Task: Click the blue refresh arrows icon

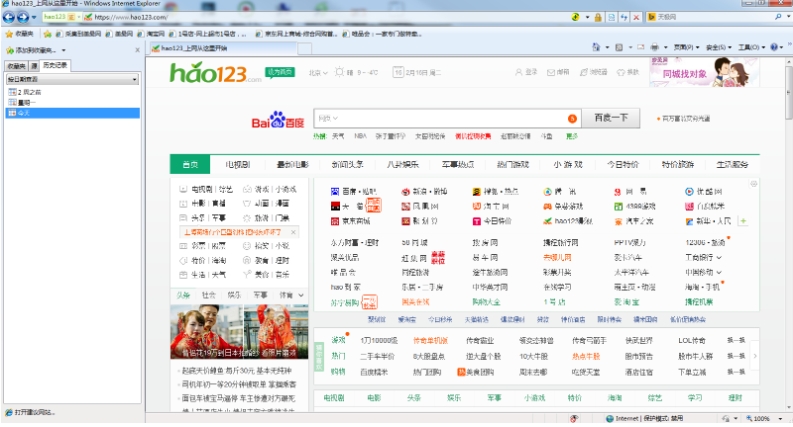Action: tap(624, 17)
